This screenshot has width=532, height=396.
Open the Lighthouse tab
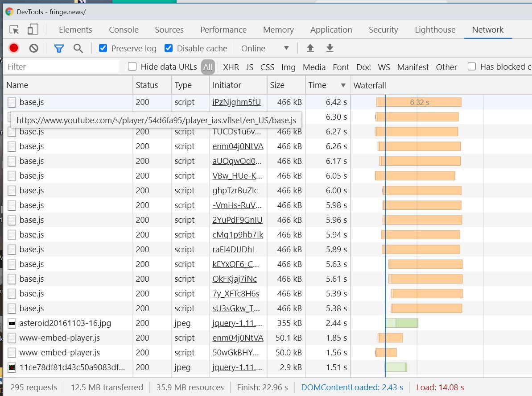435,30
